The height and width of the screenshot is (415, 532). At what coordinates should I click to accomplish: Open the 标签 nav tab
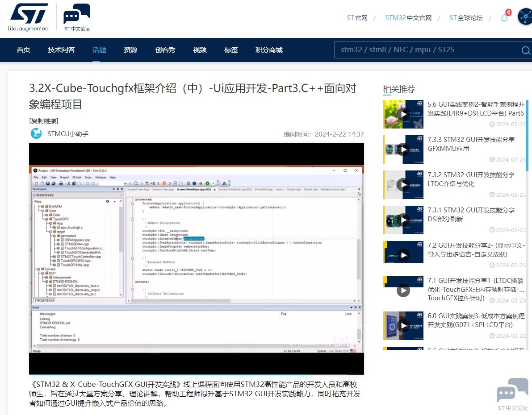pos(231,50)
